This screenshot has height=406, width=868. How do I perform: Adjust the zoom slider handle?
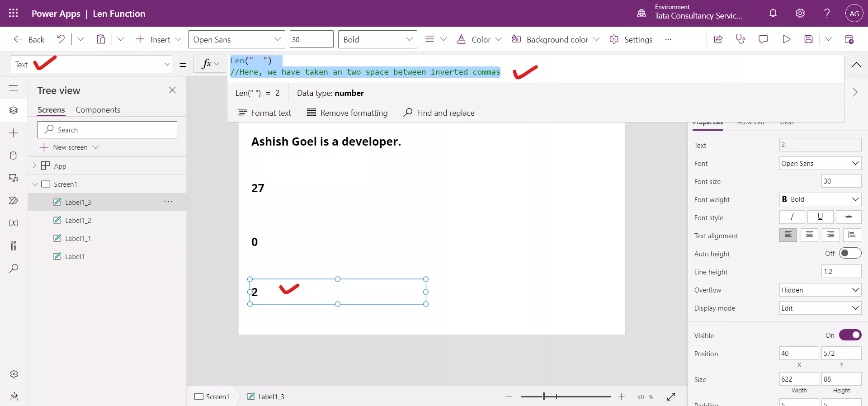[543, 397]
